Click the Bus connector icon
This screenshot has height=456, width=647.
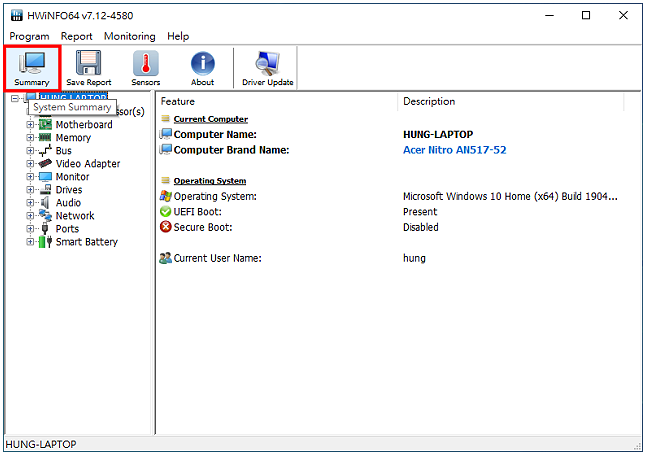(x=45, y=151)
